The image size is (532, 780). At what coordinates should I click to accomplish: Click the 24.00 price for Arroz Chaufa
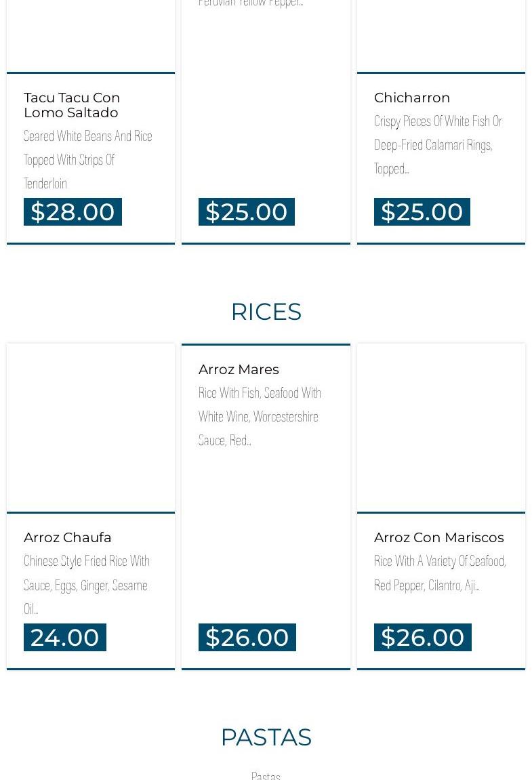pos(65,637)
